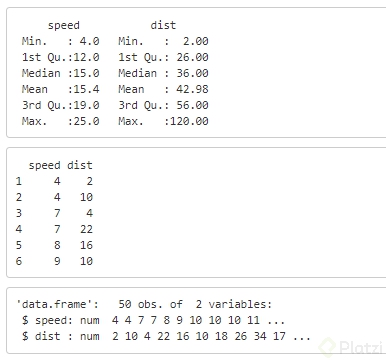Image resolution: width=386 pixels, height=362 pixels.
Task: Click dist value 16 in row 5
Action: coord(86,245)
